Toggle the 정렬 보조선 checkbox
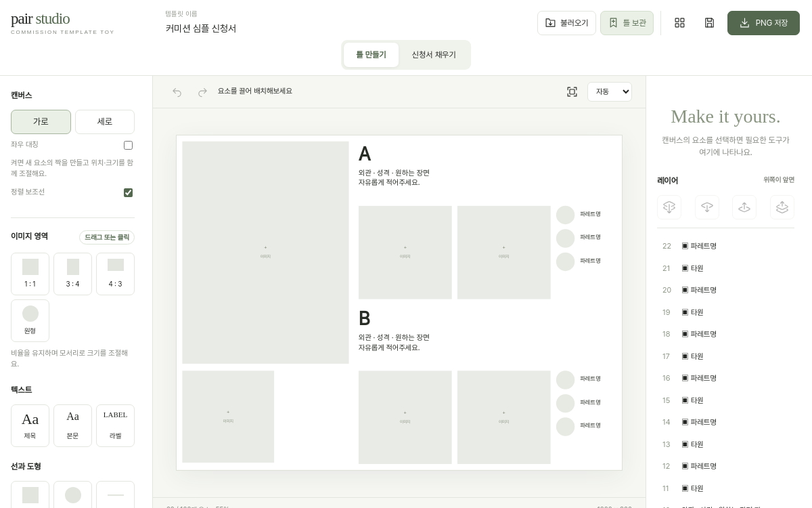This screenshot has width=812, height=508. [128, 192]
